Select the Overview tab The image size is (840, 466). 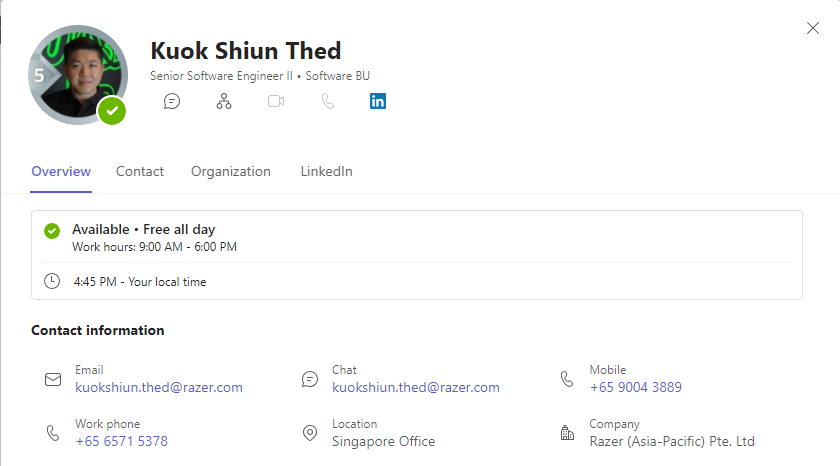click(61, 171)
